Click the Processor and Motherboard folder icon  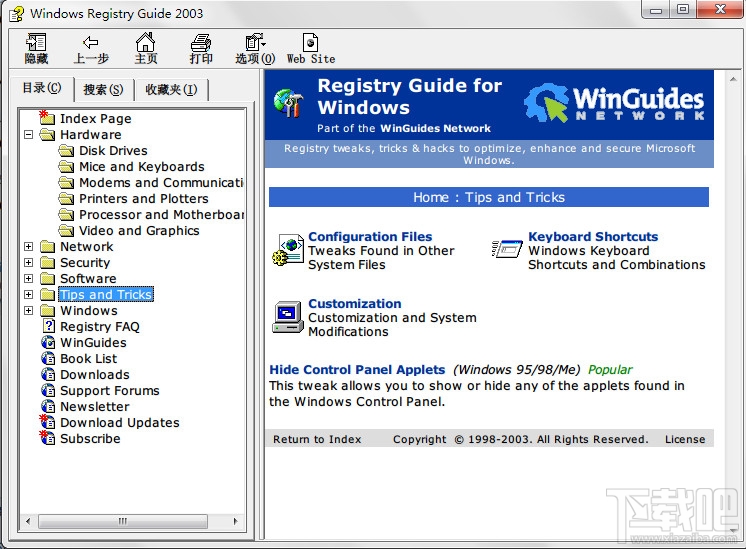point(67,215)
